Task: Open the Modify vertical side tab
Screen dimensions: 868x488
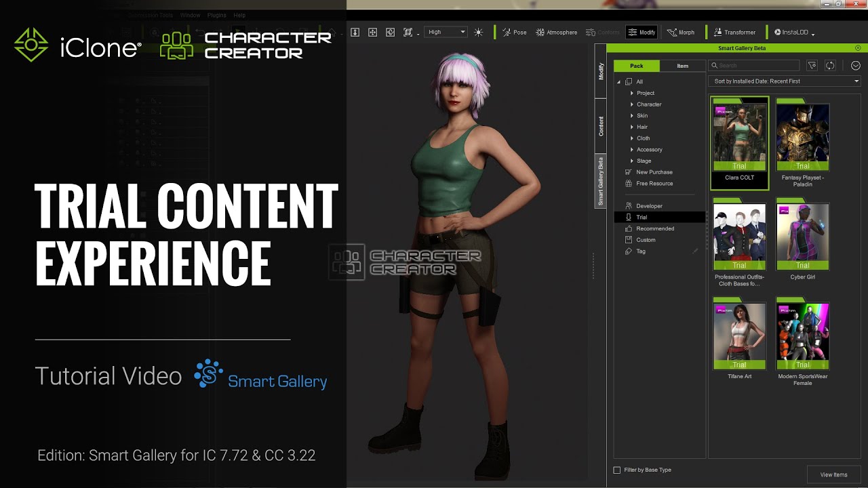Action: [x=601, y=71]
